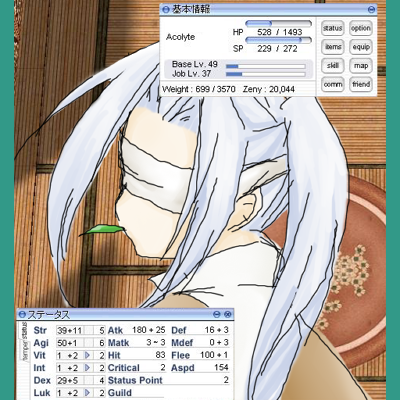Click the Flee value 100 + 1

click(214, 355)
